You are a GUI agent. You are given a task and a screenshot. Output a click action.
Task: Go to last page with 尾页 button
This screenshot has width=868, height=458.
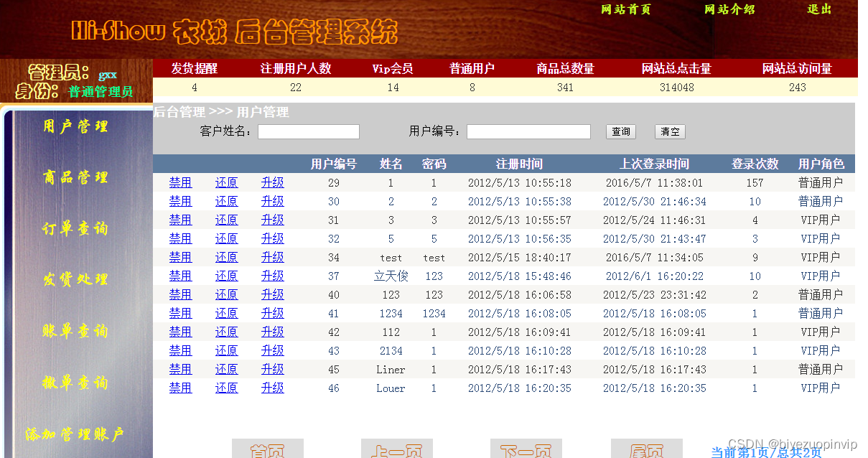647,449
